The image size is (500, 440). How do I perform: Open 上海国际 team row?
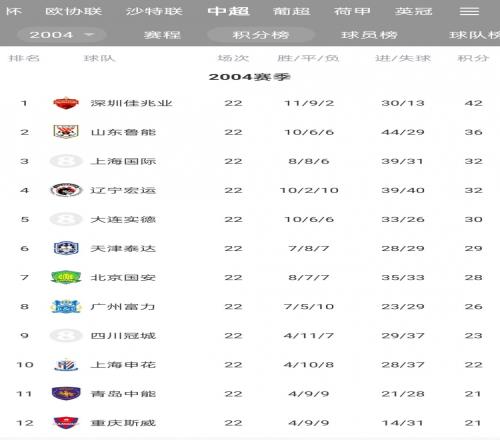click(250, 161)
